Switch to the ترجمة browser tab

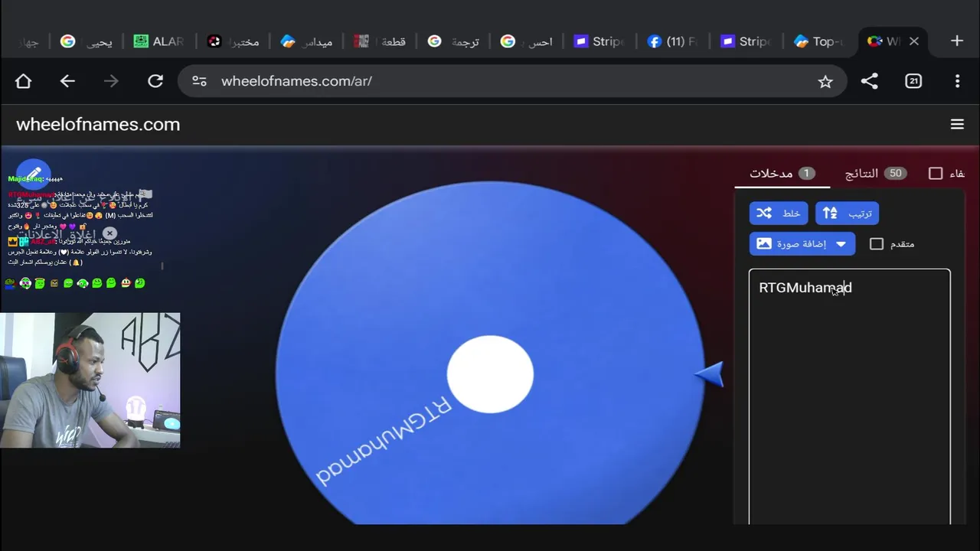click(453, 41)
